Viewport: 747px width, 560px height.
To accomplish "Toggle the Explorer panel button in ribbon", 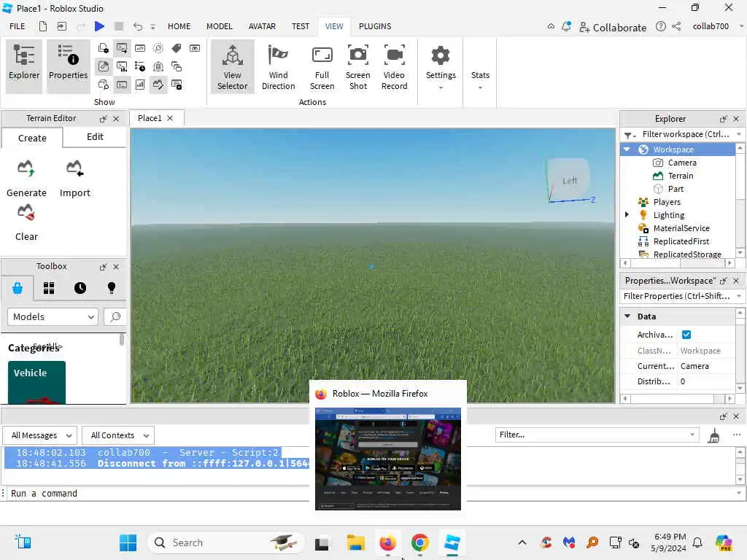I will click(x=24, y=66).
